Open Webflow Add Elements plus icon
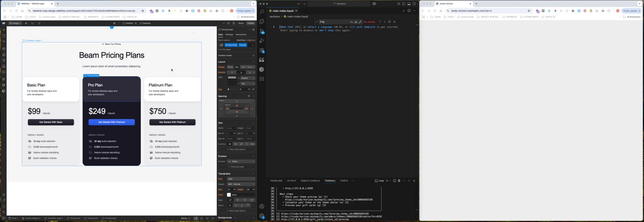This screenshot has height=222, width=644. [x=4, y=30]
